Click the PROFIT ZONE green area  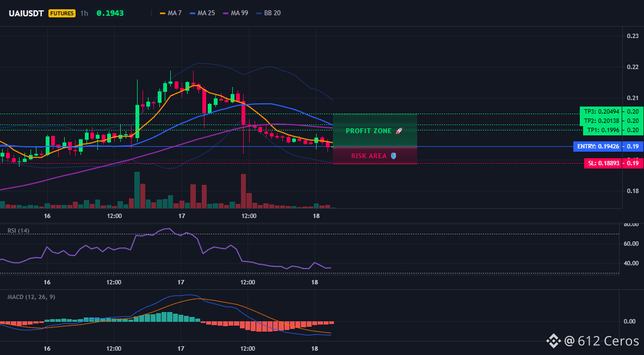coord(375,130)
